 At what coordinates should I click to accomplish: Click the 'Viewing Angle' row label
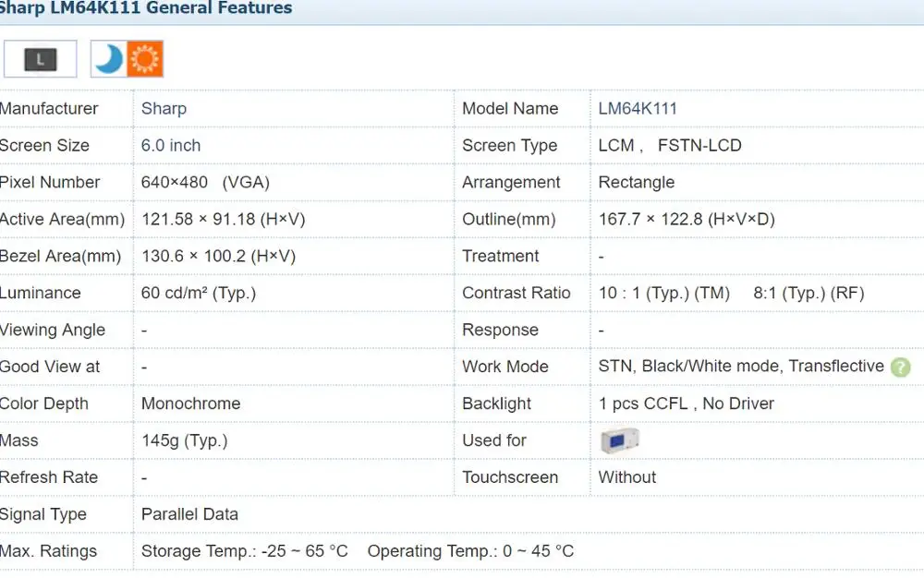click(x=53, y=330)
